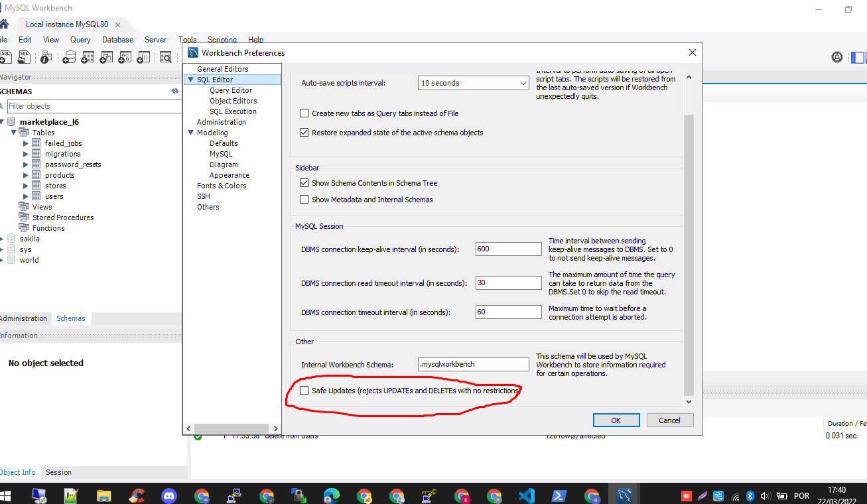
Task: Switch to the Session tab
Action: click(58, 472)
